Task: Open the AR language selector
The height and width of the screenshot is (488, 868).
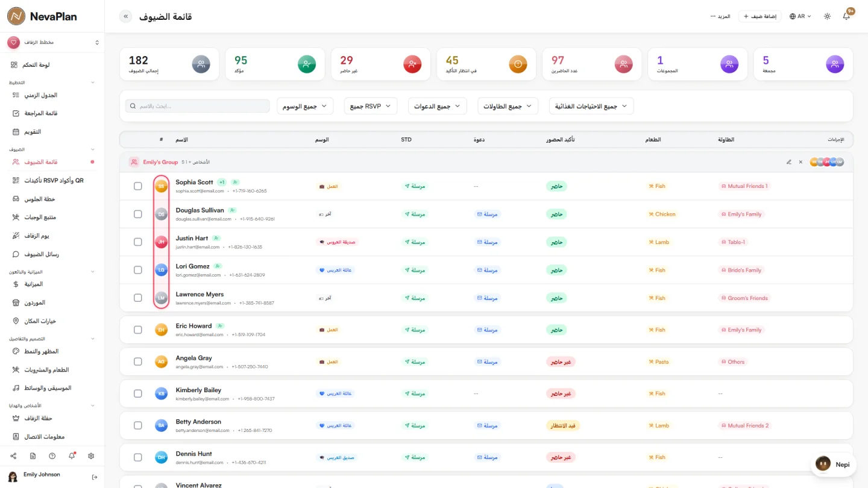Action: coord(800,16)
